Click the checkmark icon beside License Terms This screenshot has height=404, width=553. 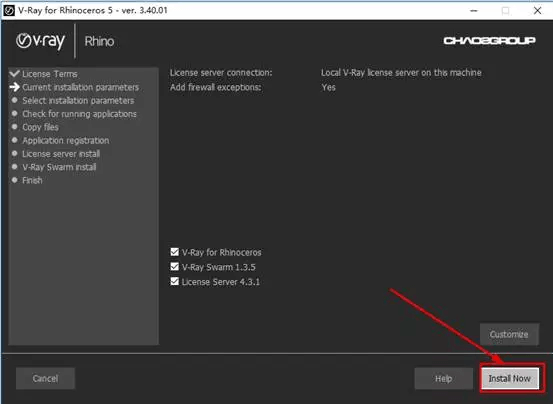[x=14, y=73]
